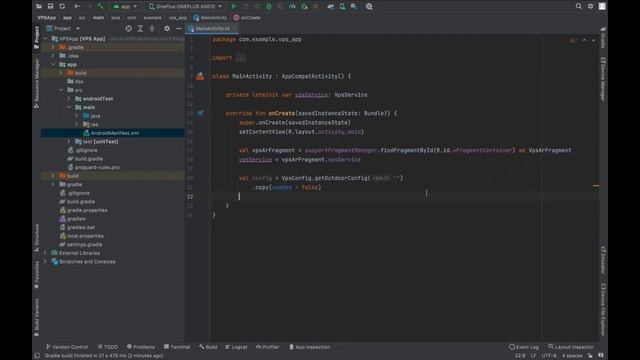Viewport: 640px width, 360px height.
Task: Click the magnifier icon after the SDK tools
Action: 369,7
